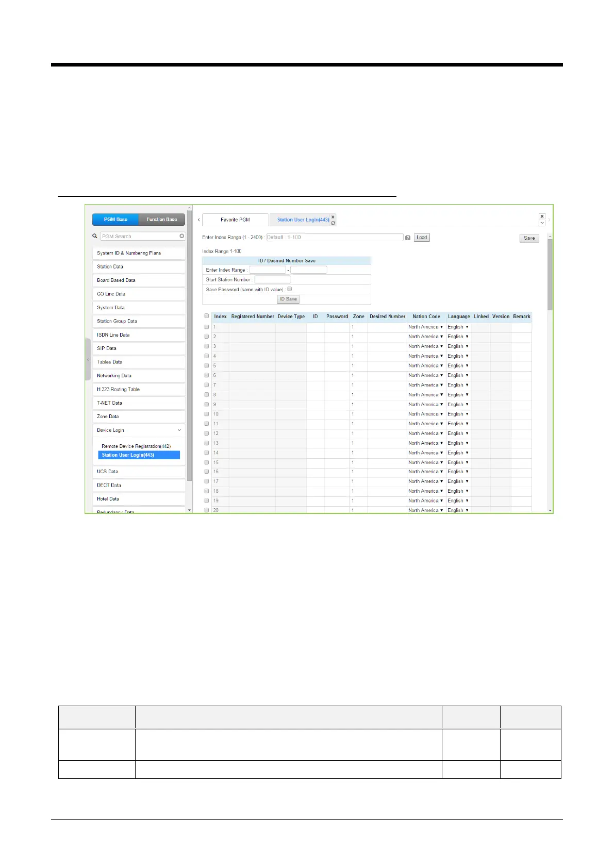This screenshot has height=868, width=614.
Task: Open the Hotel Data menu
Action: 139,499
